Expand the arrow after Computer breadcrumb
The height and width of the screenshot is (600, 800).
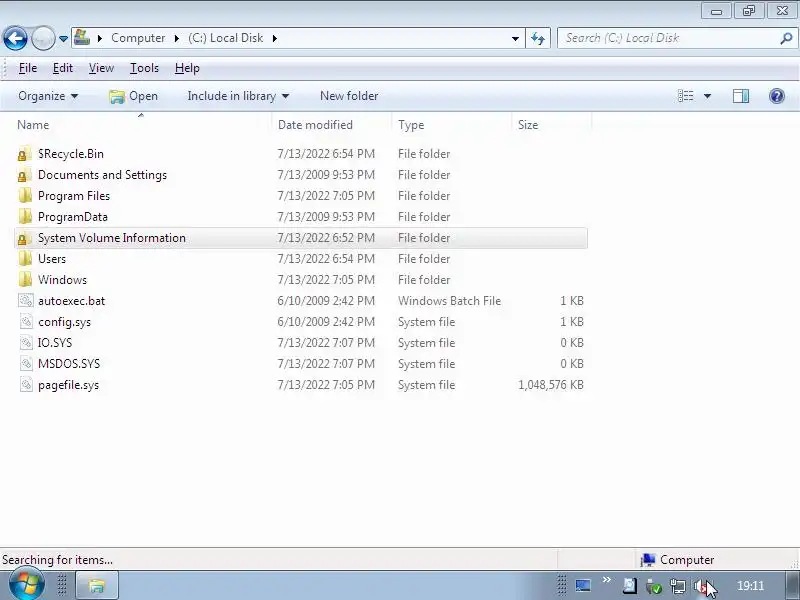click(177, 38)
